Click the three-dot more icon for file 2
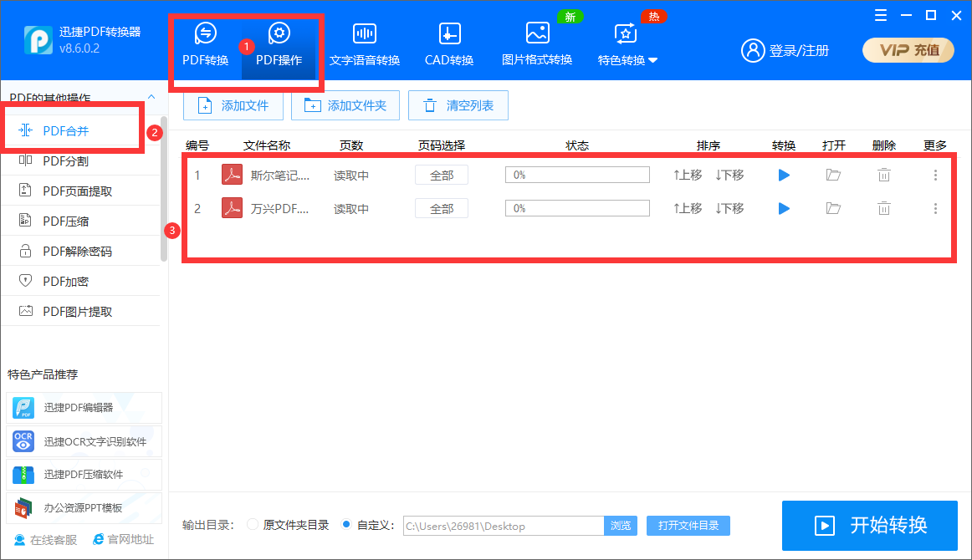 pos(935,209)
